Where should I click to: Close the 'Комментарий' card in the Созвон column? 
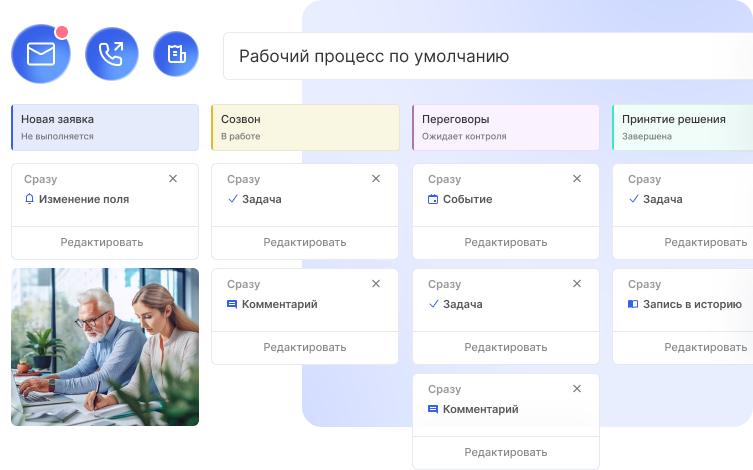click(376, 284)
